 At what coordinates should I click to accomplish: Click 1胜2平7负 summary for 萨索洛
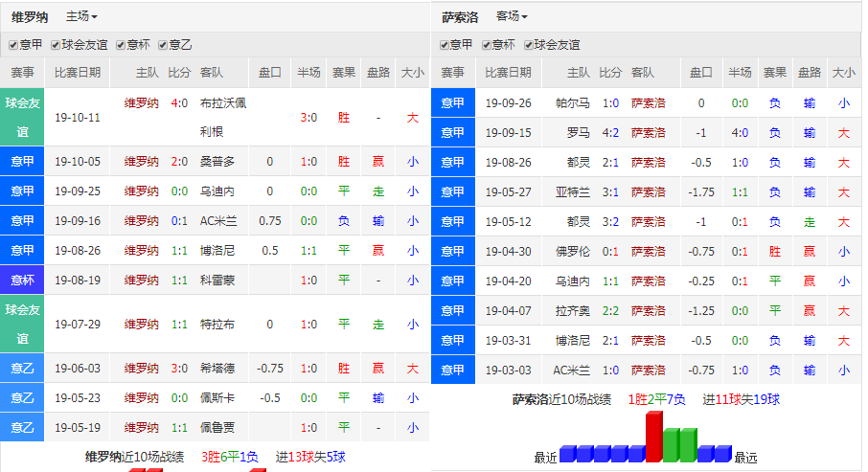(656, 399)
